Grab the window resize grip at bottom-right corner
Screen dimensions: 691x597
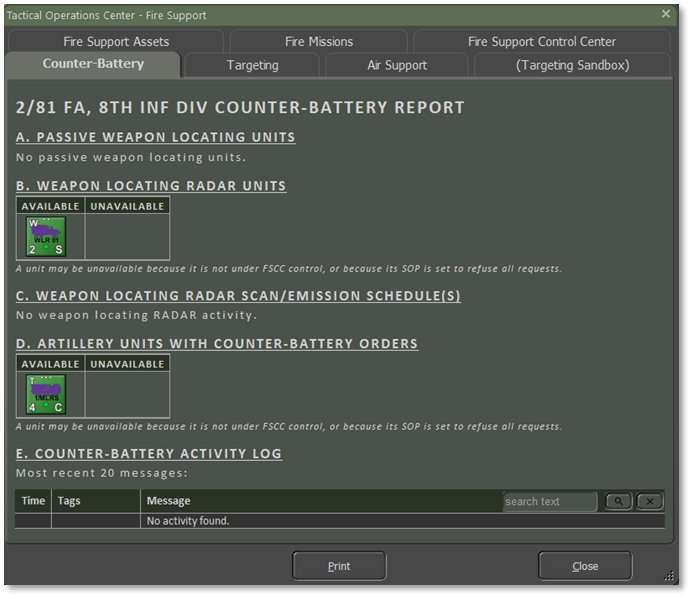[x=669, y=576]
